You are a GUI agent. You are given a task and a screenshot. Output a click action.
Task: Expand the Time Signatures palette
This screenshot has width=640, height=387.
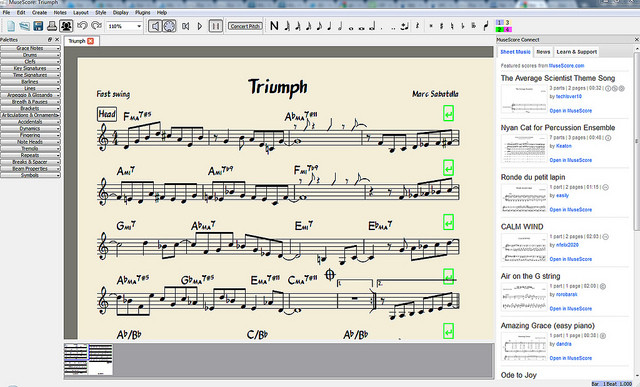click(x=30, y=75)
